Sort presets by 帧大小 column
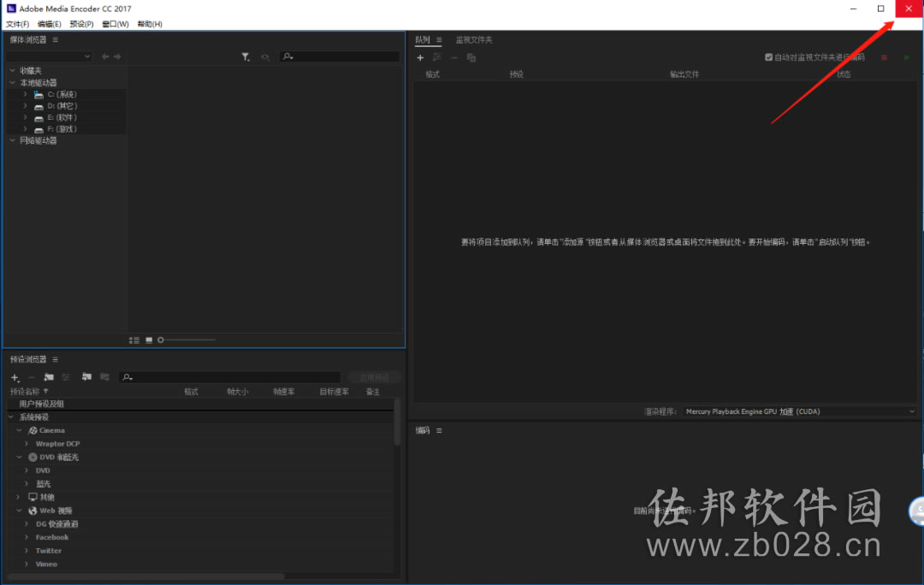 point(238,392)
